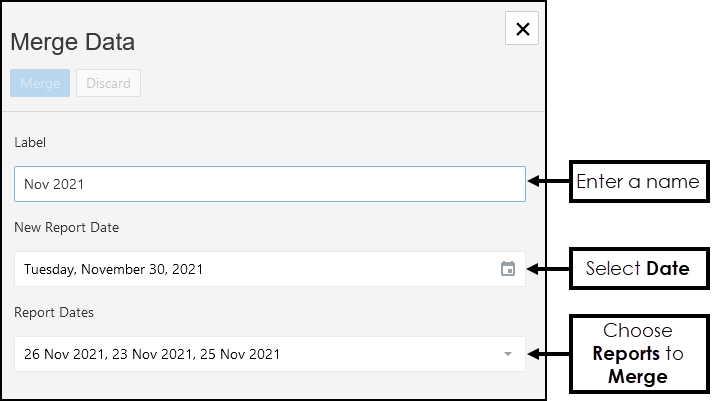Click the Enter a name callout box
Viewport: 724px width, 401px height.
[x=638, y=183]
